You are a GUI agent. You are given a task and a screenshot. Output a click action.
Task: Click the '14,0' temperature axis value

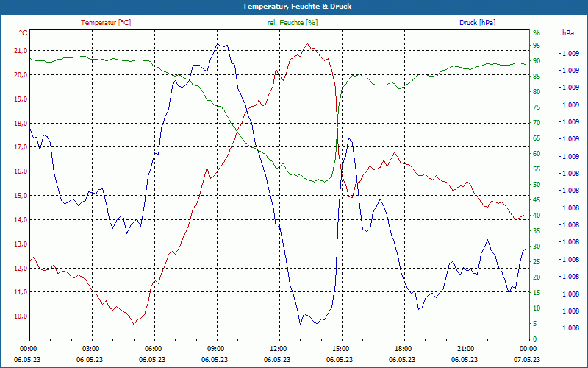click(x=21, y=219)
